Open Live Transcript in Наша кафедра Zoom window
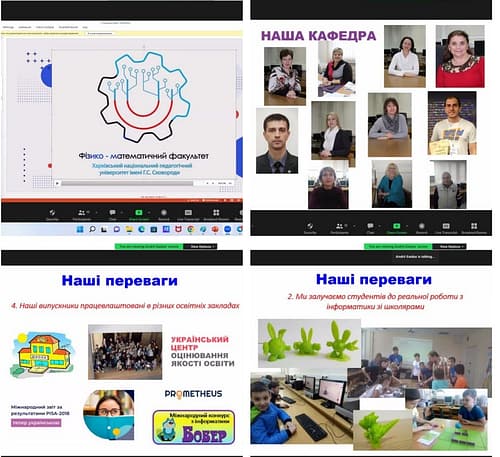This screenshot has height=457, width=500. pyautogui.click(x=446, y=228)
